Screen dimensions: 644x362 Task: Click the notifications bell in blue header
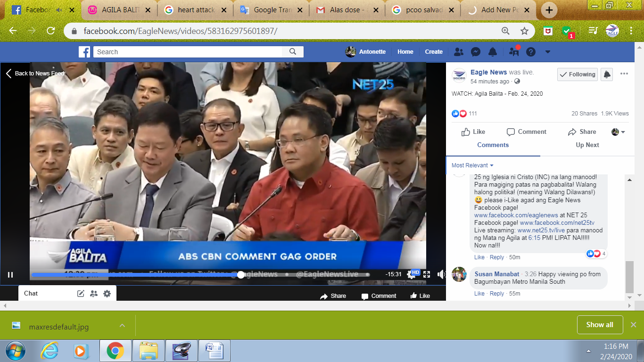click(493, 52)
